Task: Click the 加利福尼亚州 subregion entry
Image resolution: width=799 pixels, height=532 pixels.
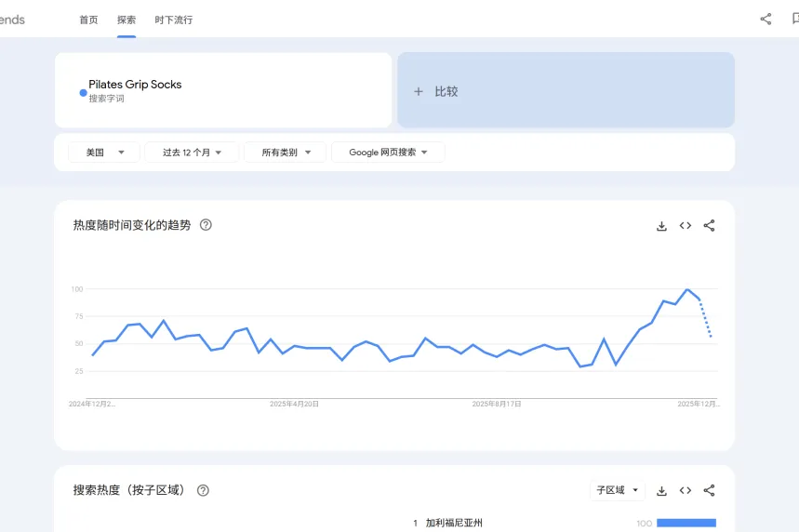Action: (x=454, y=524)
